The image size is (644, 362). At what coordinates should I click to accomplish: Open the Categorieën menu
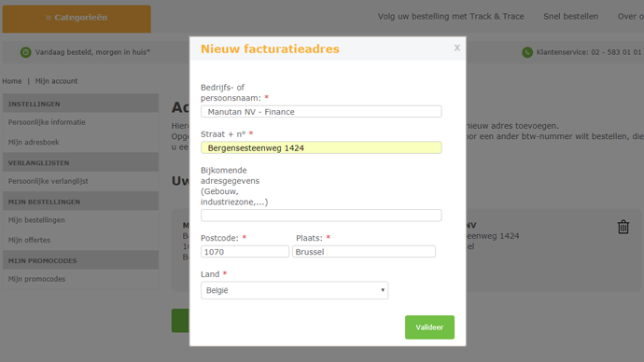tap(77, 19)
